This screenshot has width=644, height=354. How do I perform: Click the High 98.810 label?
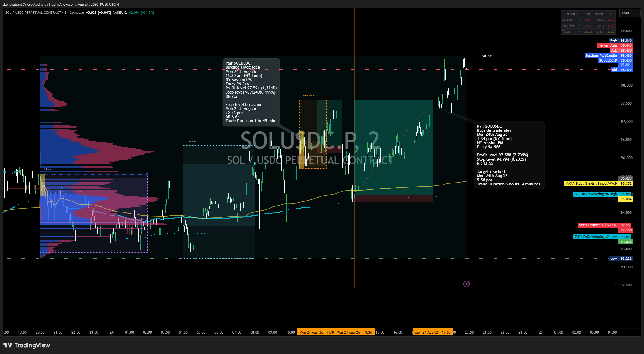(x=621, y=40)
